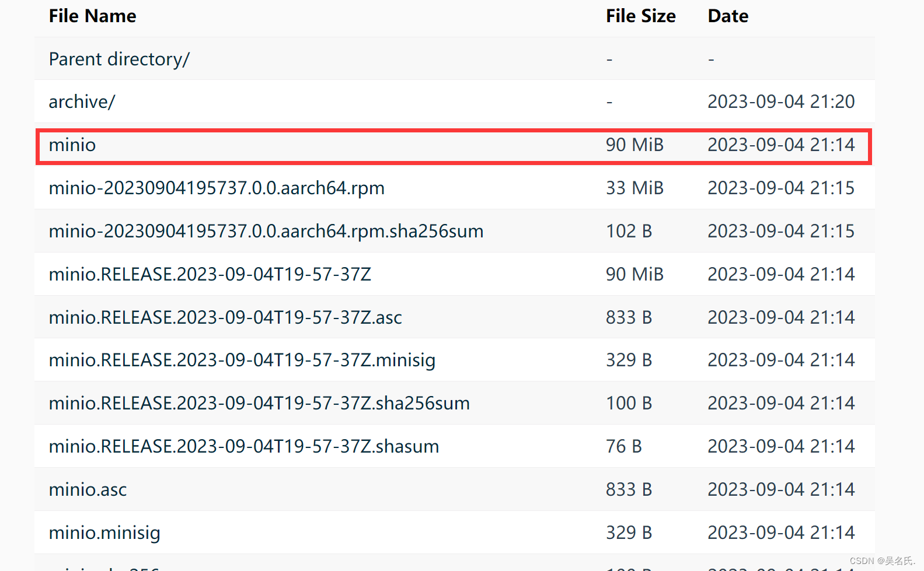This screenshot has width=924, height=571.
Task: Click the File Name column header
Action: [93, 16]
